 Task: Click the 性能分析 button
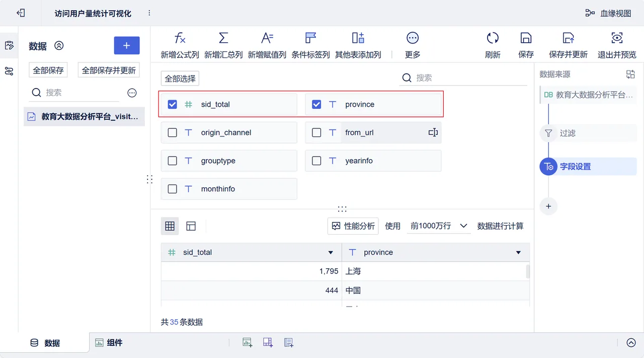353,226
